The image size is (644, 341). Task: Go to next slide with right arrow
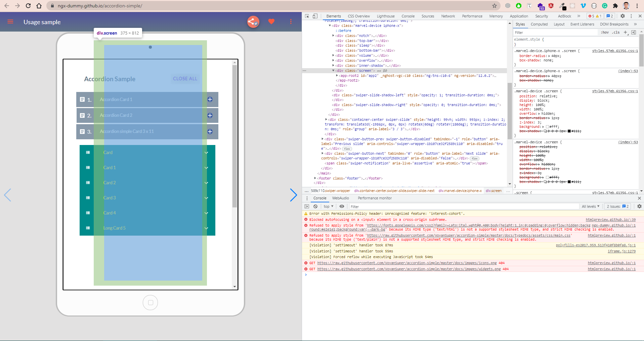point(293,195)
